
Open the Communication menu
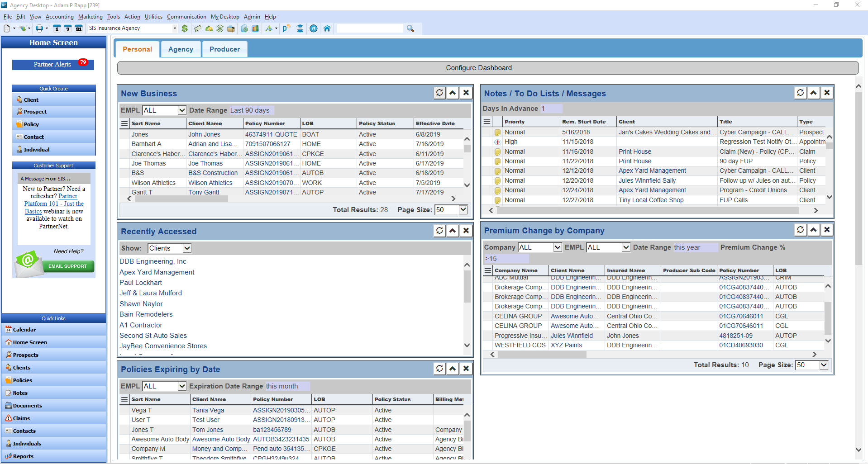[186, 17]
